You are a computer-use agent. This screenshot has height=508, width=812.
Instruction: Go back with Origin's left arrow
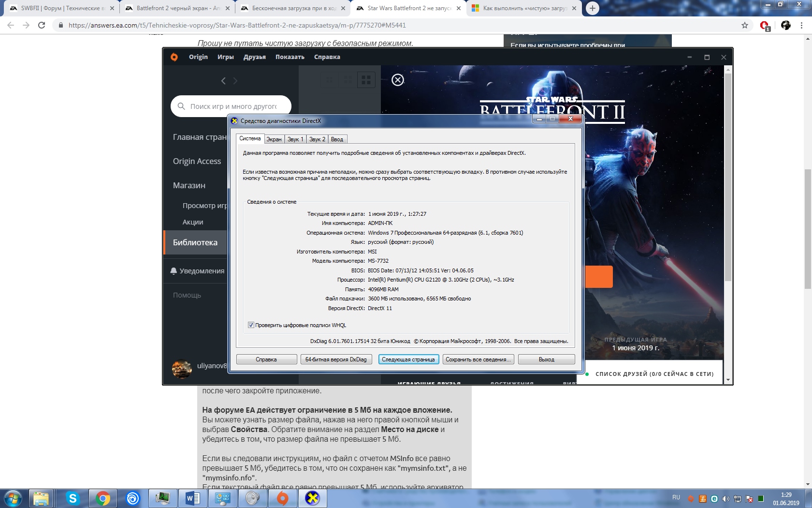[x=223, y=81]
